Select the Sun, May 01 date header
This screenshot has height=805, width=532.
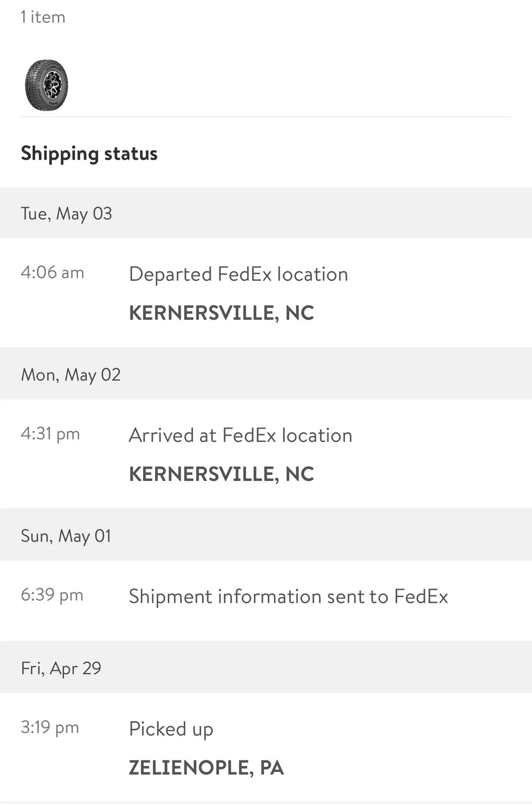[266, 535]
